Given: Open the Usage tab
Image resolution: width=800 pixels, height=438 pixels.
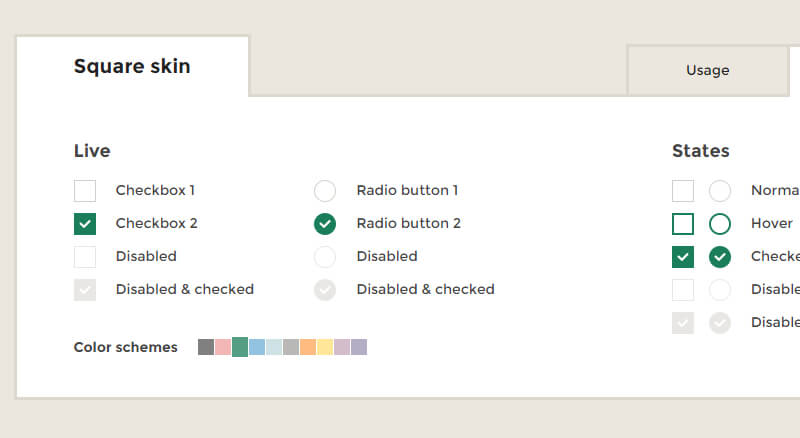Looking at the screenshot, I should pos(707,70).
